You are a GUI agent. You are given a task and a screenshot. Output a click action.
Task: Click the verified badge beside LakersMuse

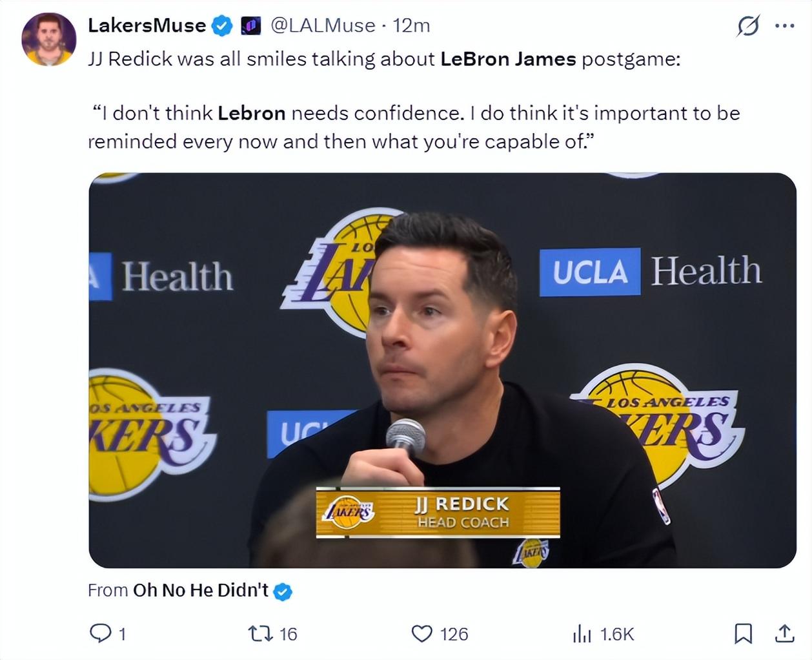(222, 26)
